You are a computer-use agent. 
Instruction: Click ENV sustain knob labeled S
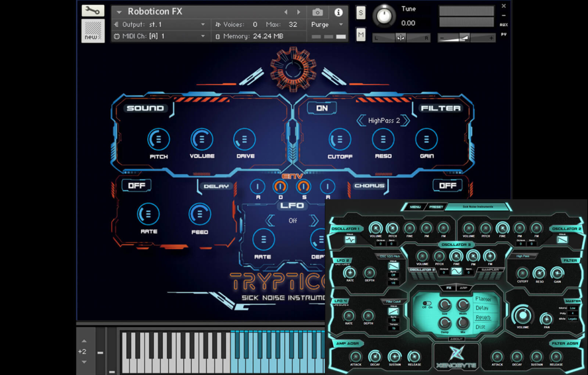(303, 186)
